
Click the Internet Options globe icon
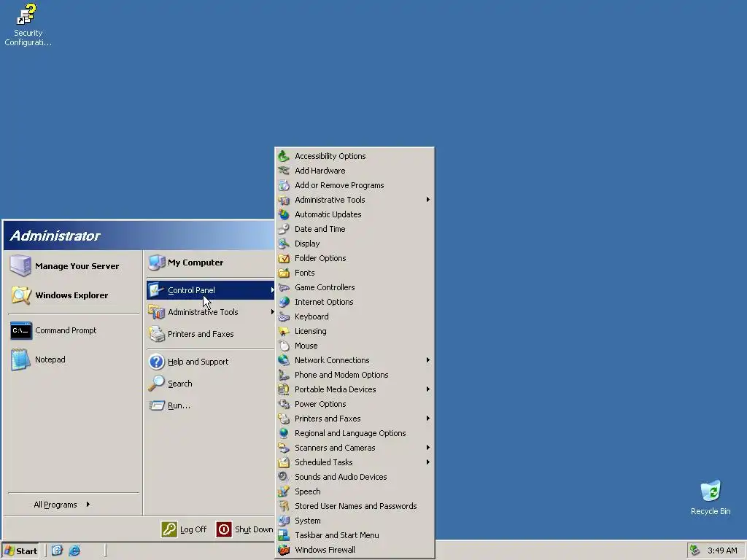pyautogui.click(x=284, y=302)
